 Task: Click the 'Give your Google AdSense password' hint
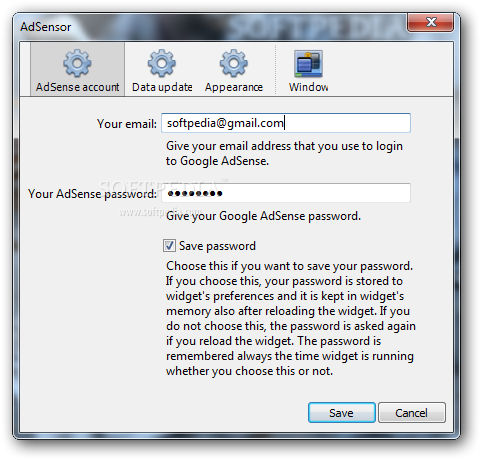[x=263, y=216]
